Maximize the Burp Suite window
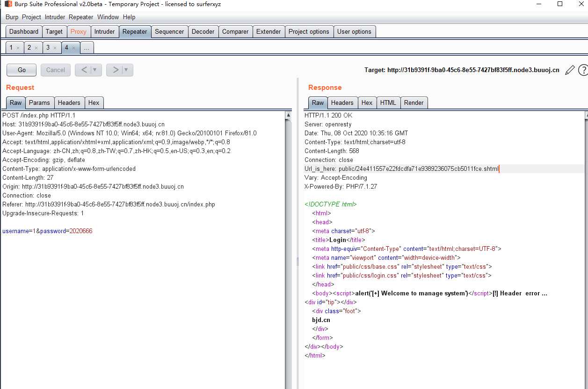The width and height of the screenshot is (588, 389). pyautogui.click(x=560, y=4)
